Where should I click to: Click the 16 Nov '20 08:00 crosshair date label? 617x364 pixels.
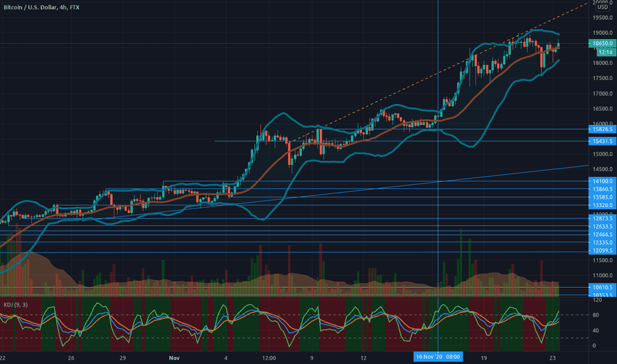coord(438,357)
